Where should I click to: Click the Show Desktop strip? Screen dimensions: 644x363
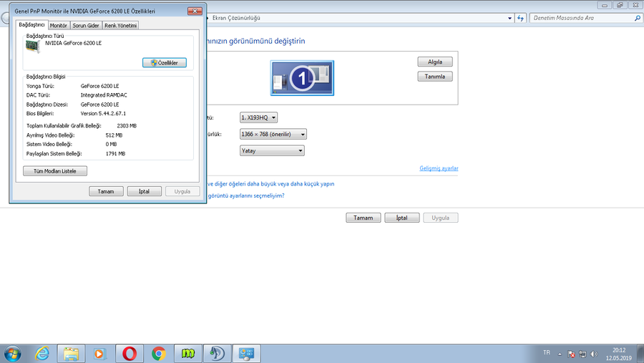(x=640, y=354)
